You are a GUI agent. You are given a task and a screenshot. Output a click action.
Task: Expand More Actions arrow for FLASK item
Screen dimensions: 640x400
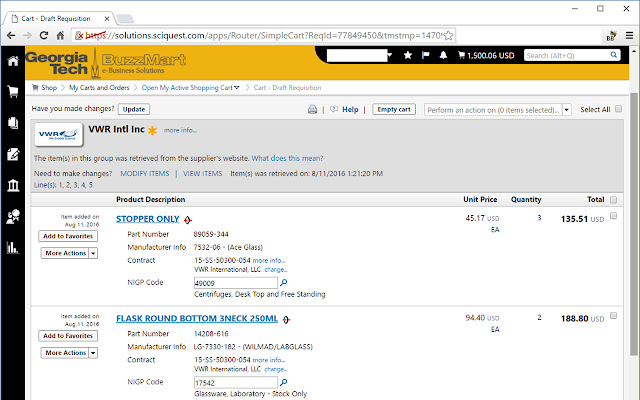tap(93, 353)
